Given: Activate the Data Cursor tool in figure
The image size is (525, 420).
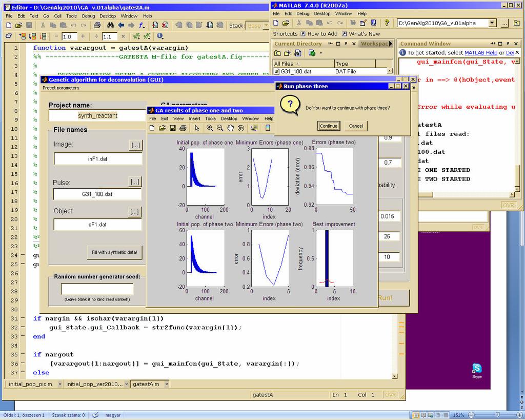Looking at the screenshot, I should 254,128.
